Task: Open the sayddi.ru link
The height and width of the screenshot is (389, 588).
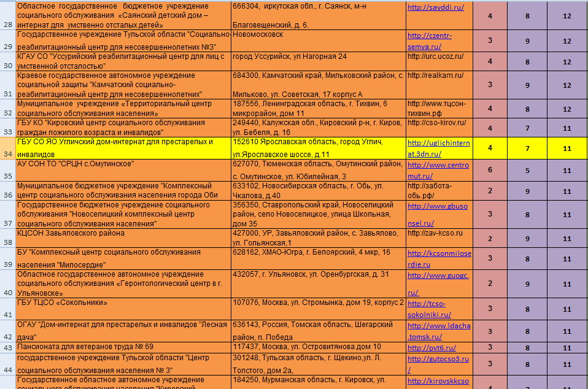Action: [435, 7]
